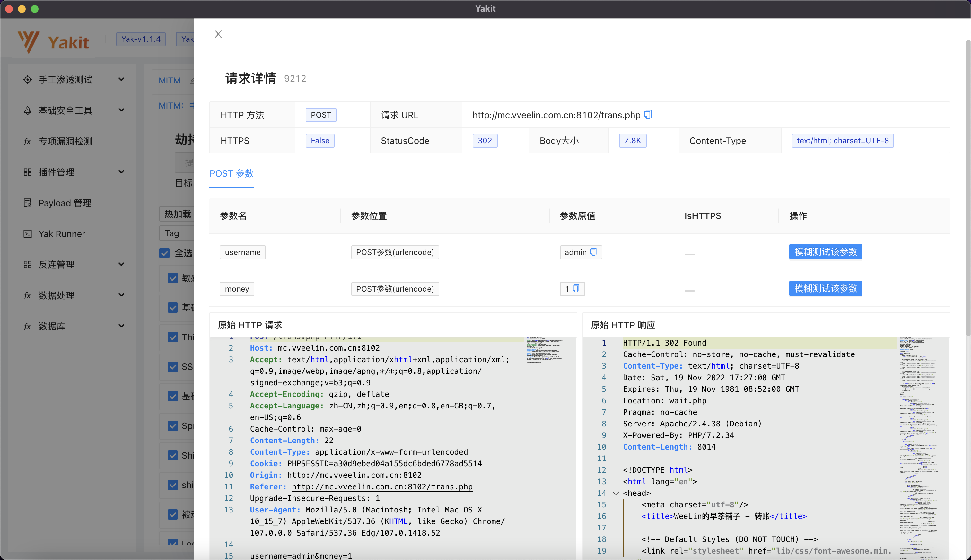Click the response editor minimap
Image resolution: width=971 pixels, height=560 pixels.
918,448
